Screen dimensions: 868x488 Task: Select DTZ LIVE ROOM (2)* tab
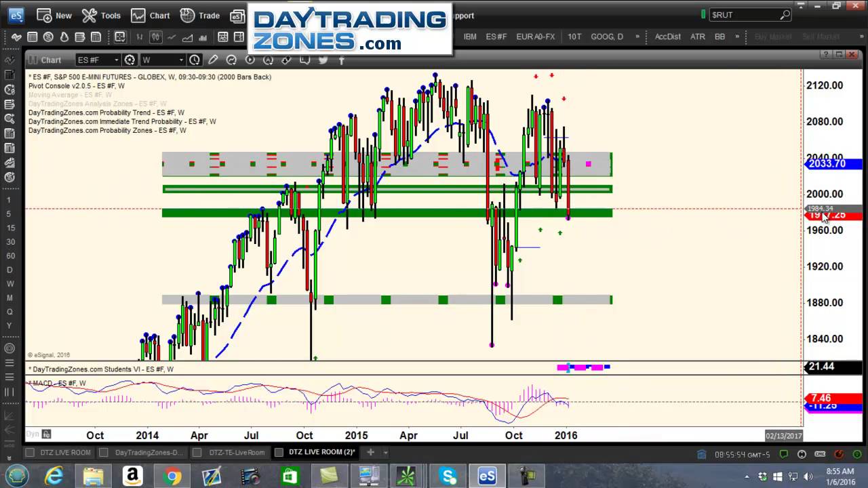point(315,452)
